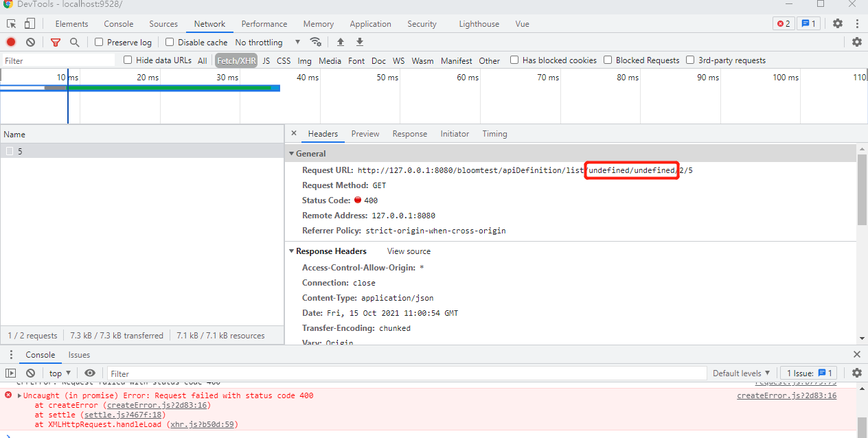The height and width of the screenshot is (438, 868).
Task: Open DevTools main settings gear
Action: tap(838, 23)
